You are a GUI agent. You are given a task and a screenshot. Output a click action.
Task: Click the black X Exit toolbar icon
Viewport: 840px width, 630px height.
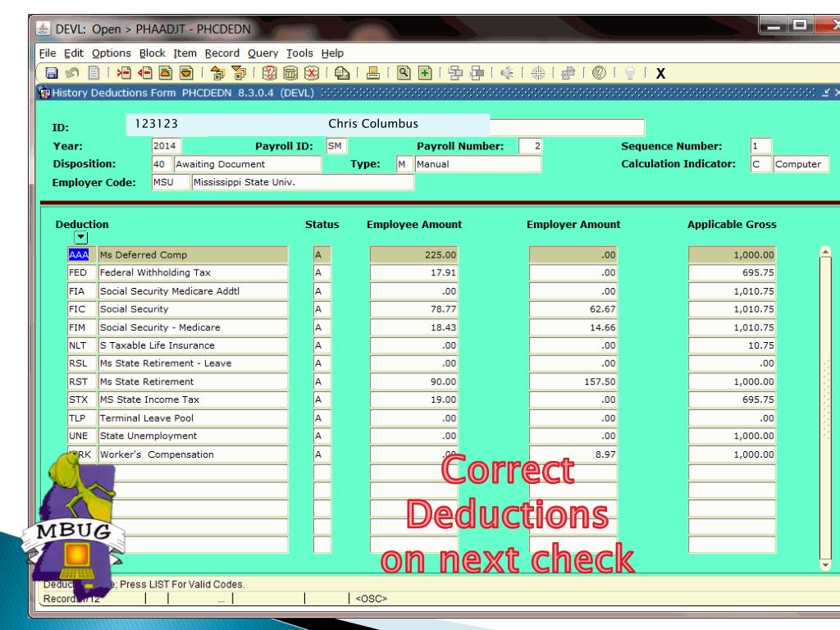pos(660,73)
